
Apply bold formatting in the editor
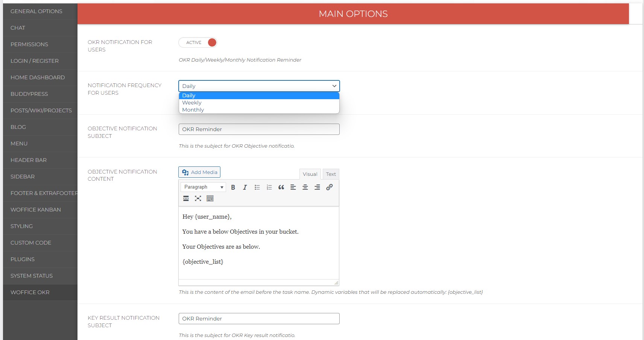(x=233, y=187)
